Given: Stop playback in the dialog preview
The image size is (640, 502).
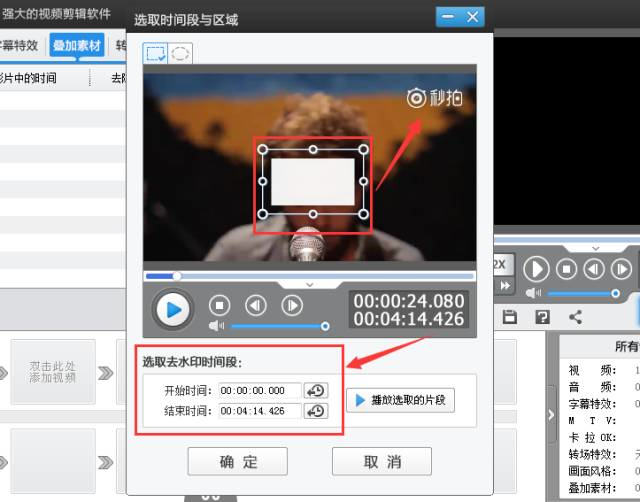Looking at the screenshot, I should (220, 305).
